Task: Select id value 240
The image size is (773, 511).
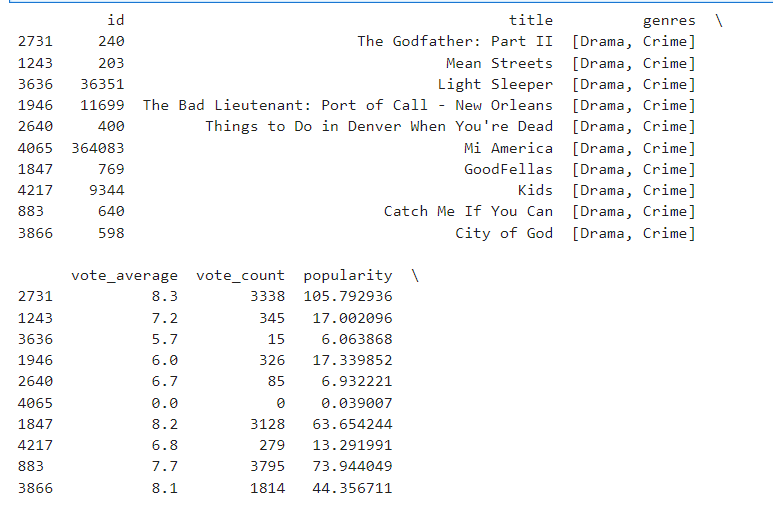Action: tap(111, 41)
